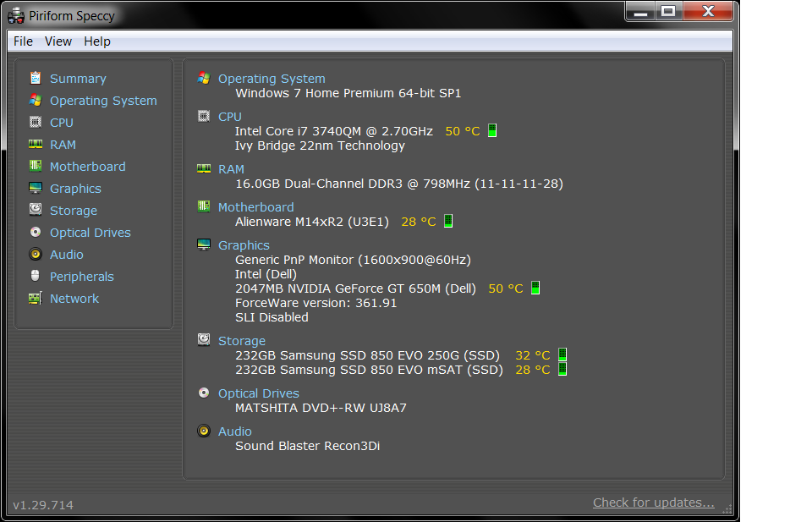This screenshot has height=522, width=812.
Task: Open the Storage heading link in summary
Action: (x=241, y=341)
